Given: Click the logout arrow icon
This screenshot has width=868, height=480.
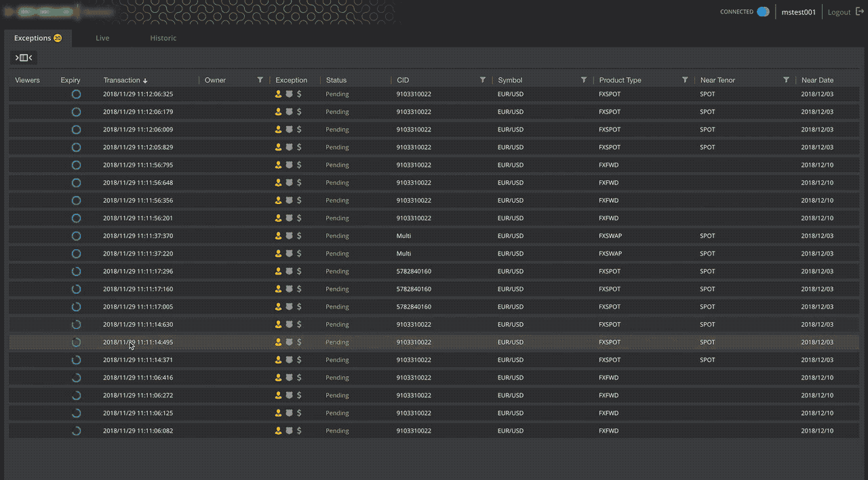Looking at the screenshot, I should [859, 12].
